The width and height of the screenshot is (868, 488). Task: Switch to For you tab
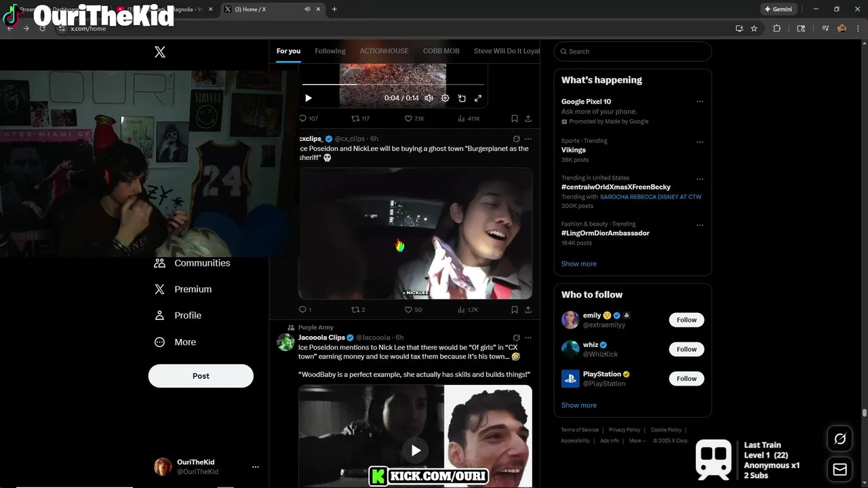pos(288,52)
